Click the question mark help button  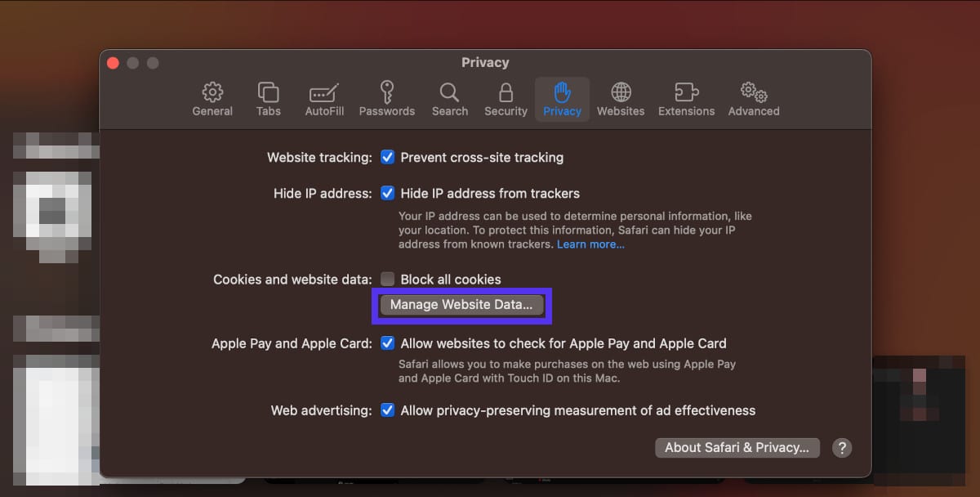(x=842, y=448)
